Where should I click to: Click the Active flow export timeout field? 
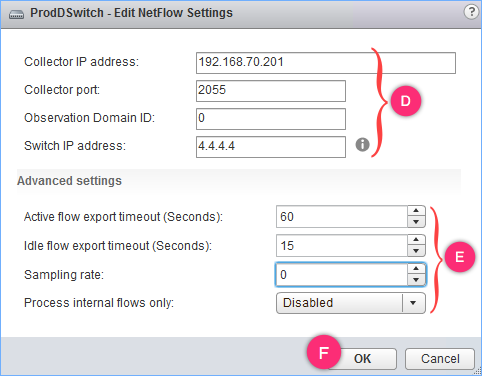(342, 217)
